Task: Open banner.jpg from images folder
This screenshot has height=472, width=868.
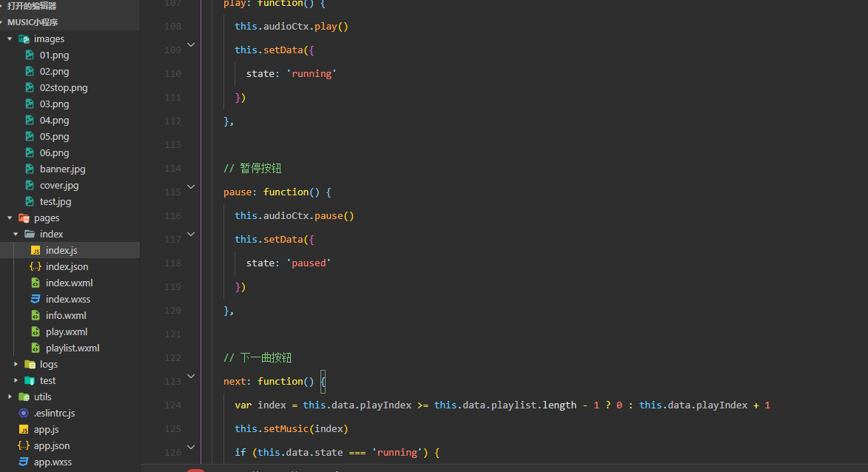Action: 63,169
